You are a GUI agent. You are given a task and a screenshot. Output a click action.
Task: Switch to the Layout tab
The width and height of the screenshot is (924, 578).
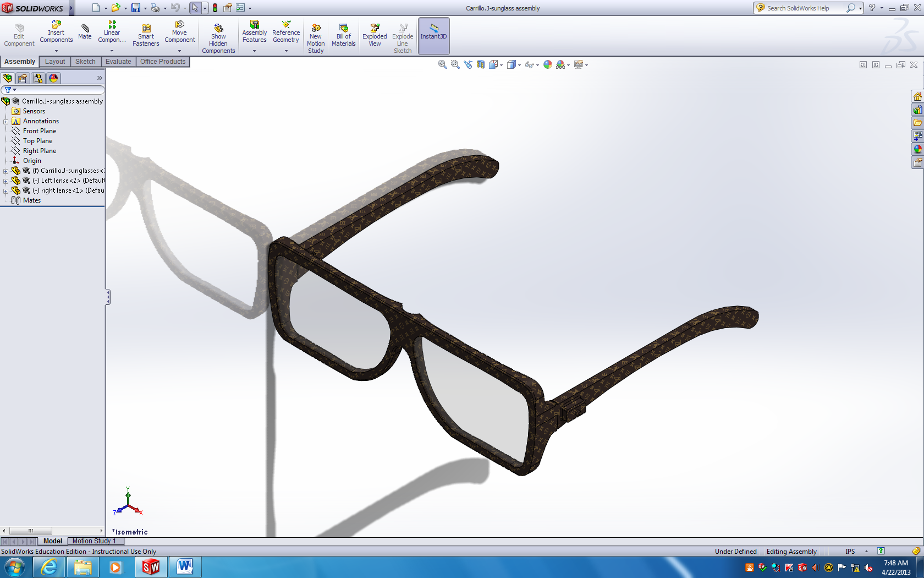click(55, 62)
